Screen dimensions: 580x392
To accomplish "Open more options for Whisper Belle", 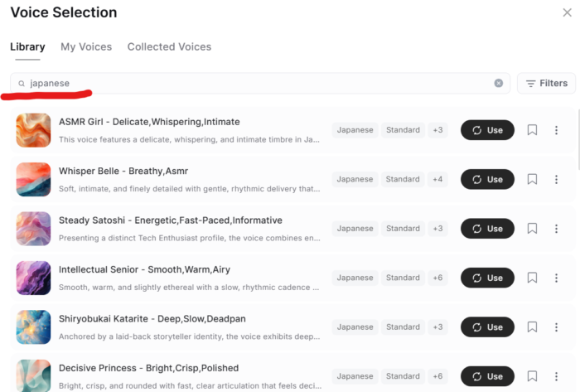I will pyautogui.click(x=556, y=179).
